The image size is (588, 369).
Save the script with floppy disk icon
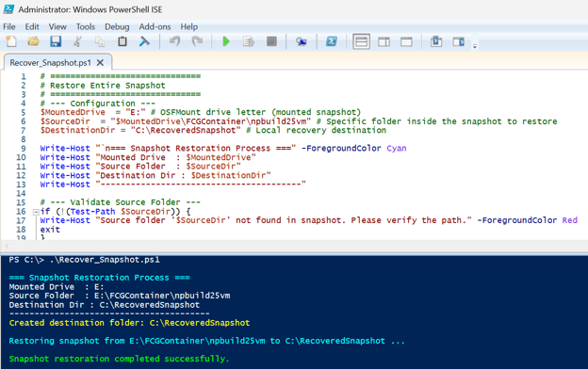click(x=56, y=41)
